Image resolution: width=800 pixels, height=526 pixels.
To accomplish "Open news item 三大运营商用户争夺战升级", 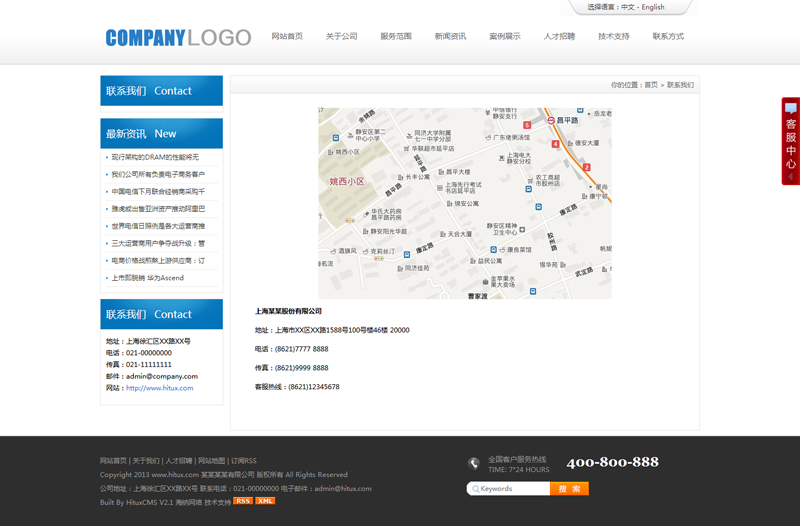I will pos(158,243).
